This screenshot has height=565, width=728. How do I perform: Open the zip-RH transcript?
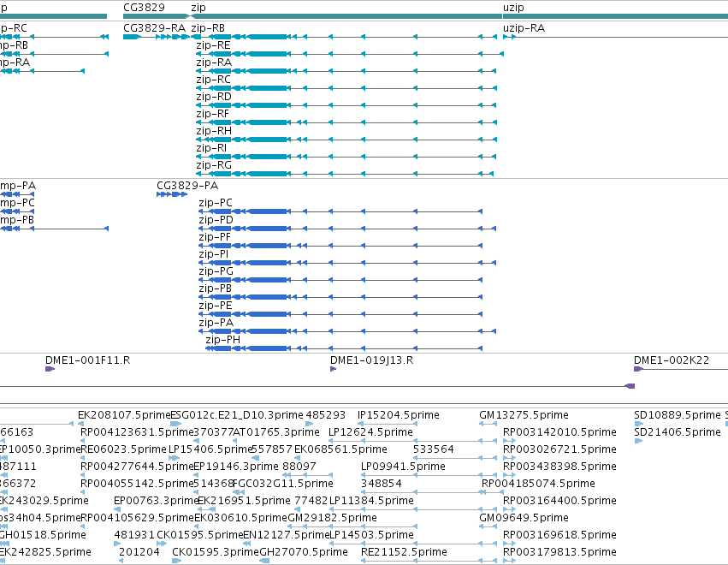click(214, 132)
